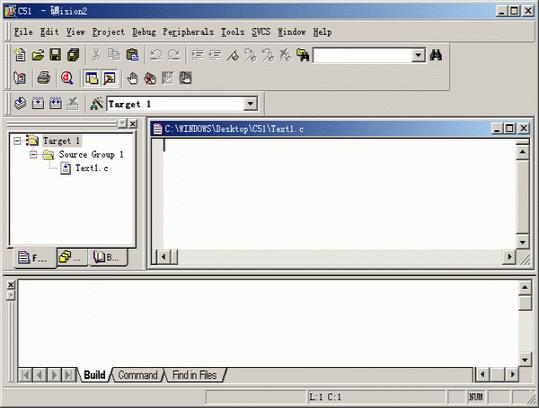The image size is (539, 408).
Task: Switch to the Find in Files tab
Action: coord(194,375)
